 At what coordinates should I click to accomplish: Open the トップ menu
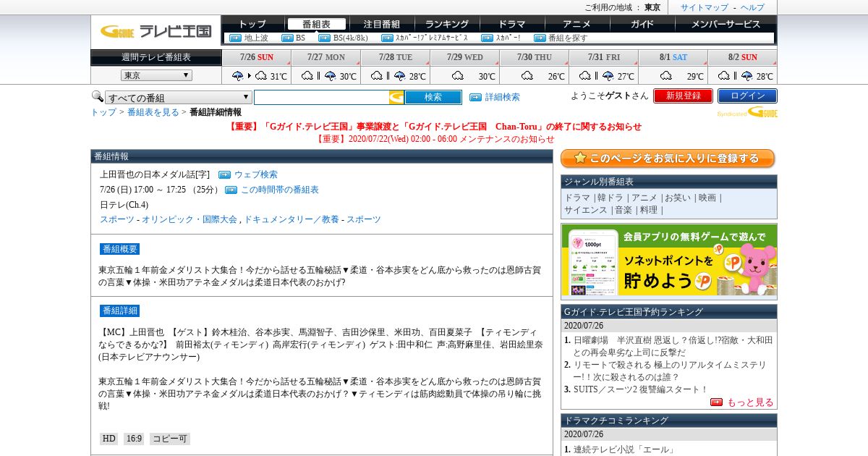pyautogui.click(x=252, y=24)
